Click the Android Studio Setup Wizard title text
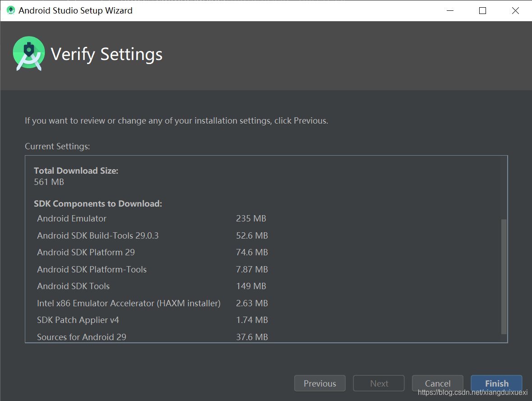This screenshot has height=401, width=532. pos(75,10)
